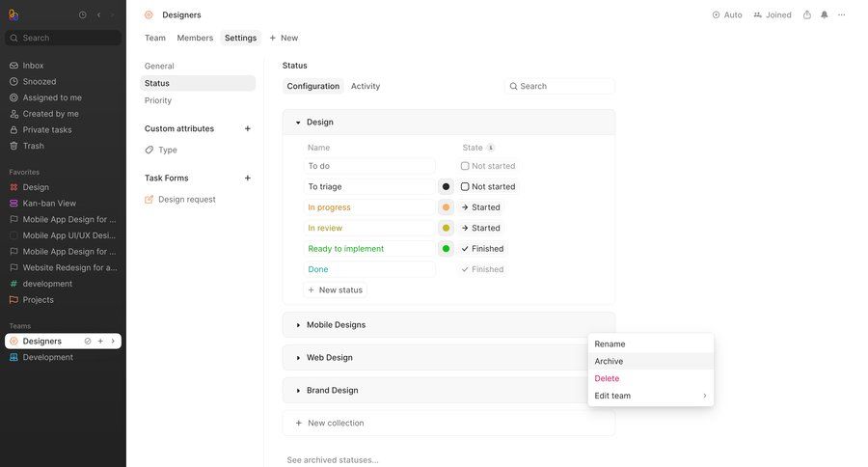Expand the Mobile Designs collection
The image size is (868, 467).
click(x=298, y=325)
